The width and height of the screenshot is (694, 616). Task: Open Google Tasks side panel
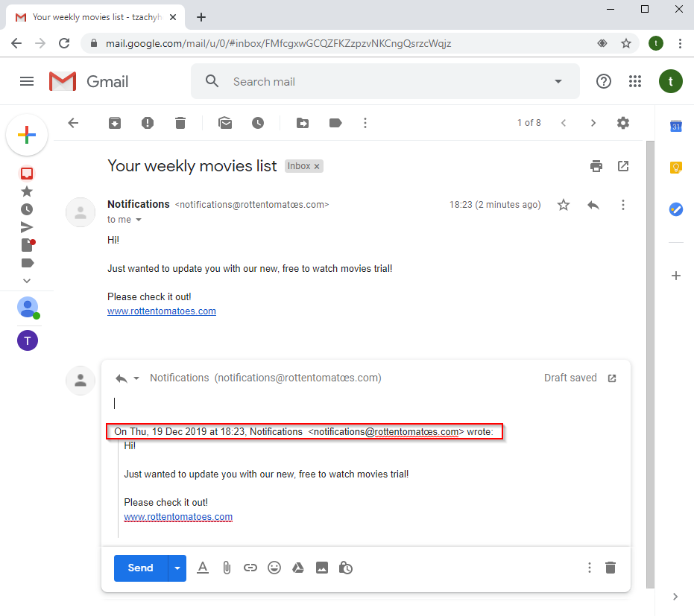coord(676,209)
